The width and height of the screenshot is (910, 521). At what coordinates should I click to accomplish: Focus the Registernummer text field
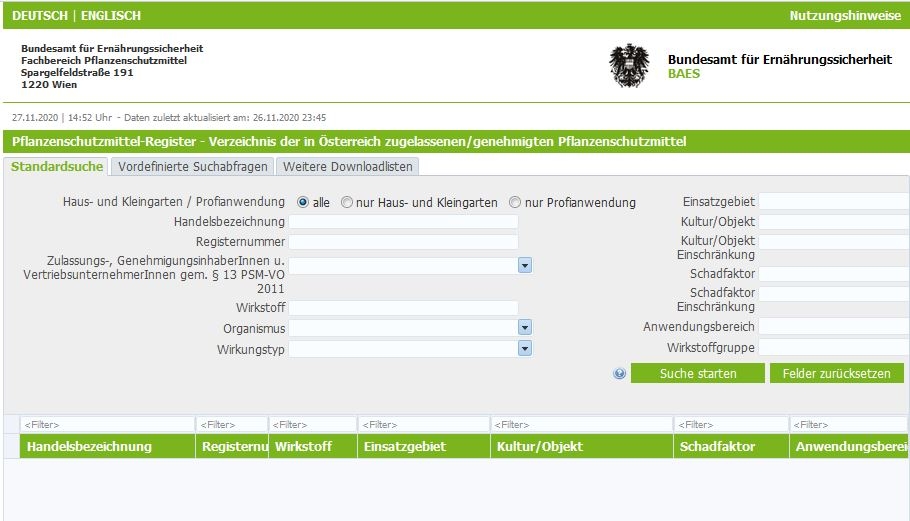pos(403,242)
